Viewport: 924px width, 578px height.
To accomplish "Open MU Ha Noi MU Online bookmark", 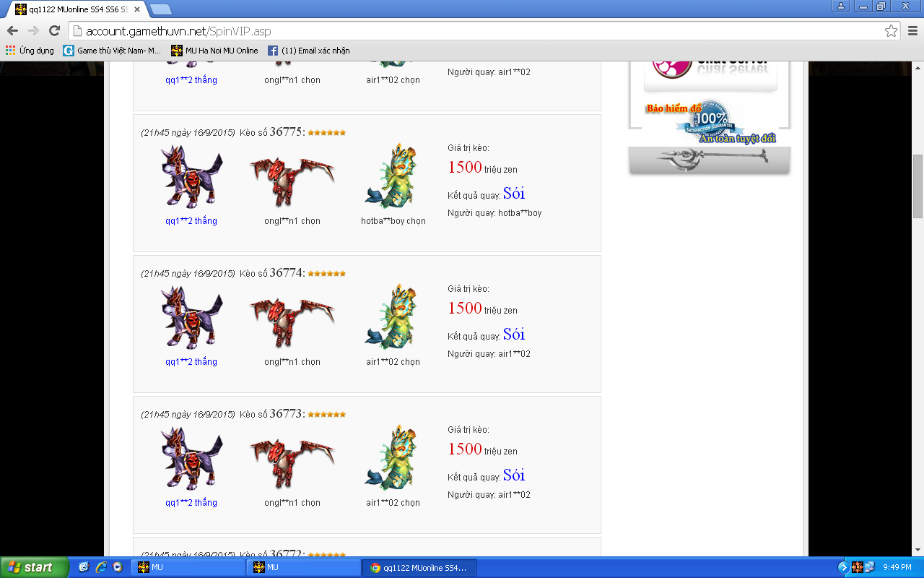I will (x=214, y=51).
